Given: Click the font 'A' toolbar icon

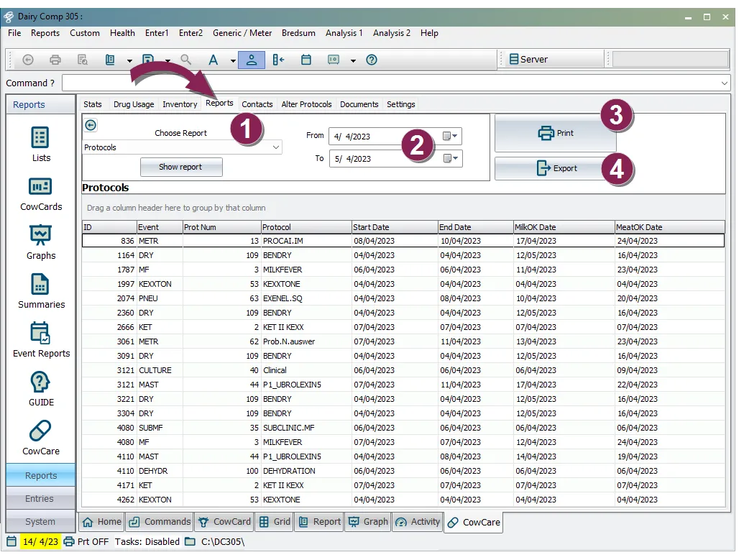Looking at the screenshot, I should click(213, 60).
